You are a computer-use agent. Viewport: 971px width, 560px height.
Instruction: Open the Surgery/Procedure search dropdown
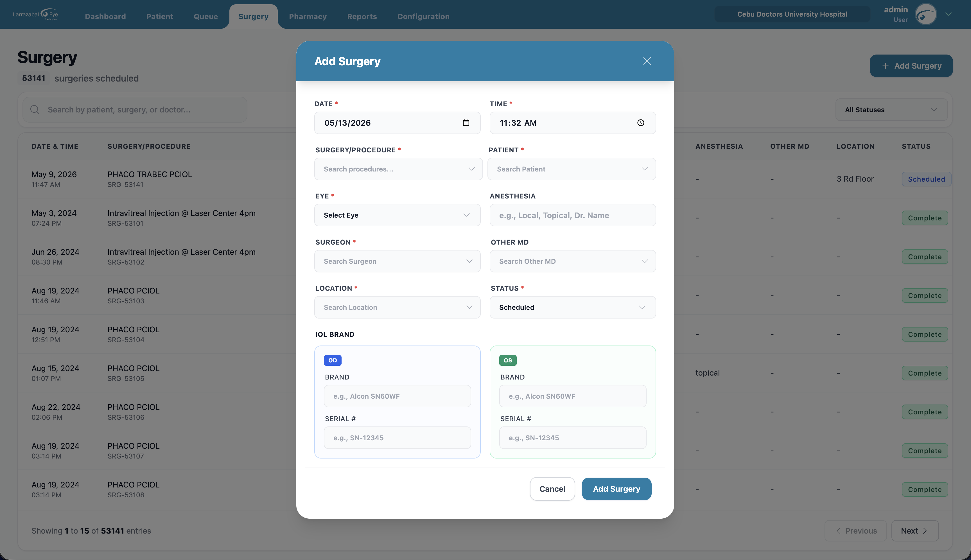click(x=398, y=169)
